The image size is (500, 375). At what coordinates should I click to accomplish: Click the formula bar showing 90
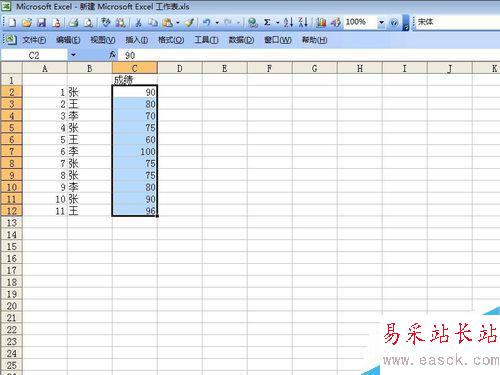tap(309, 55)
